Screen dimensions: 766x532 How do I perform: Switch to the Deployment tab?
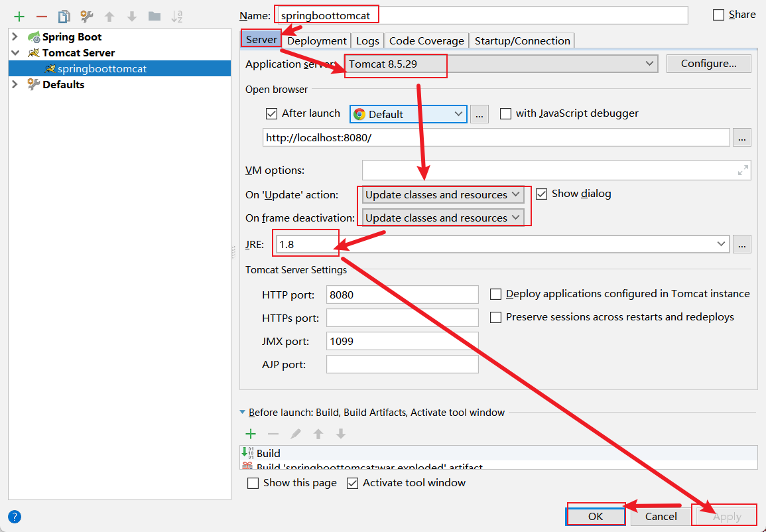click(317, 40)
